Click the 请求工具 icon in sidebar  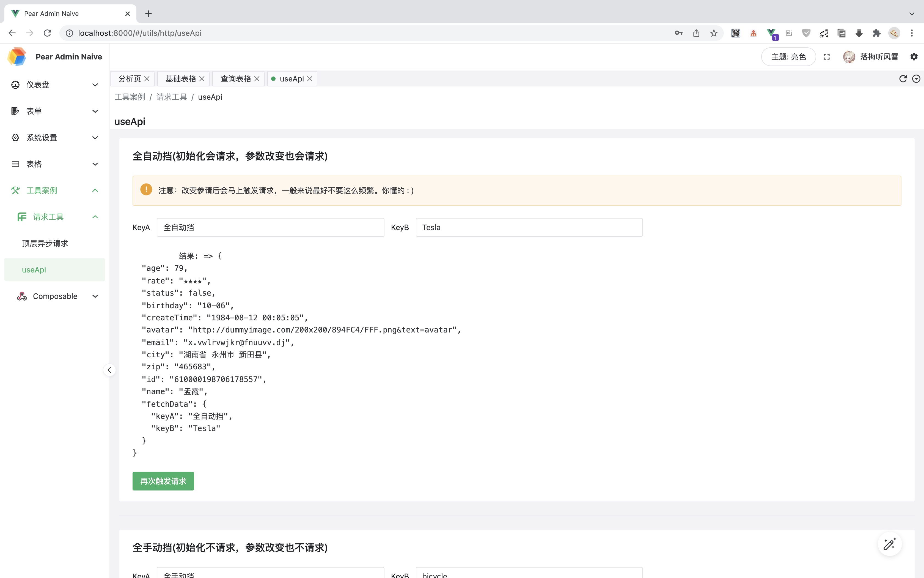[x=22, y=217]
